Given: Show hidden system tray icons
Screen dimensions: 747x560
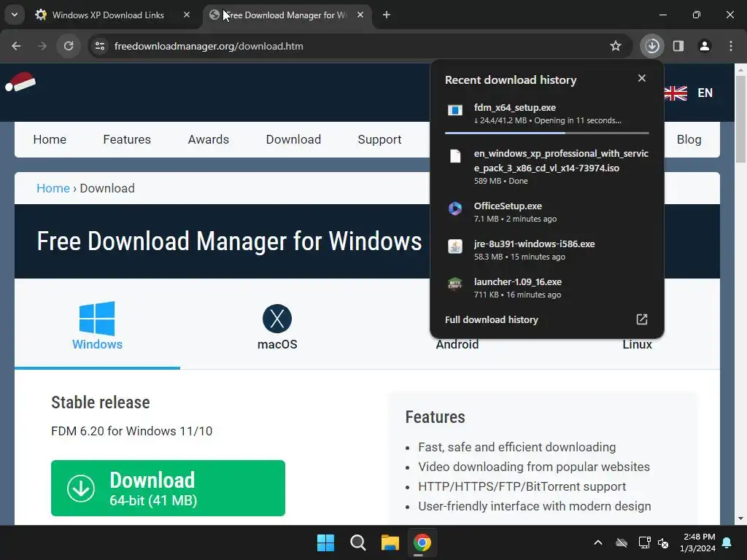Looking at the screenshot, I should (x=598, y=542).
